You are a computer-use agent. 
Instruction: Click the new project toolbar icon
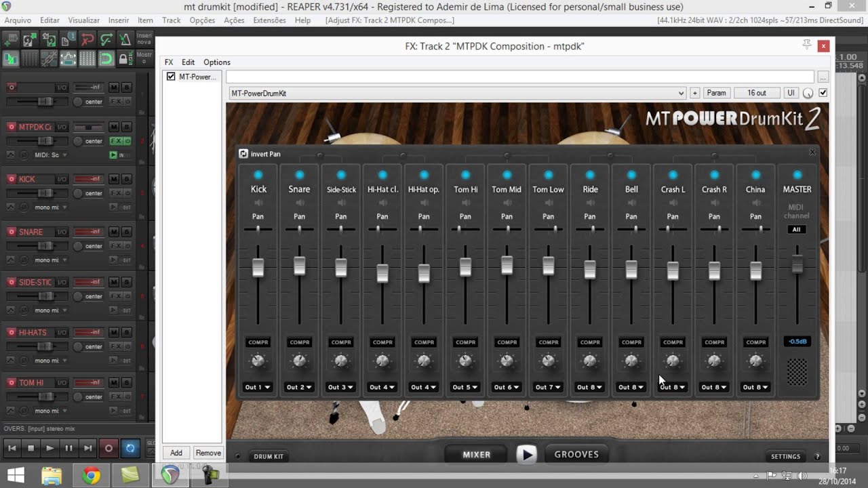(11, 40)
